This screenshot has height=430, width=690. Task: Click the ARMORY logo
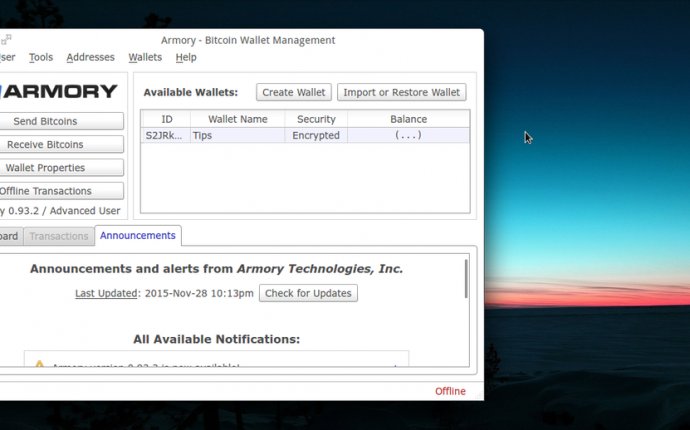pyautogui.click(x=59, y=92)
